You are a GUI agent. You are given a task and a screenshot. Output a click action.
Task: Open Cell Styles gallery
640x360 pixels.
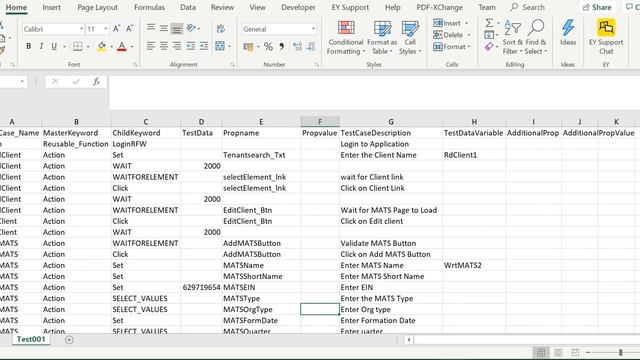pyautogui.click(x=410, y=38)
